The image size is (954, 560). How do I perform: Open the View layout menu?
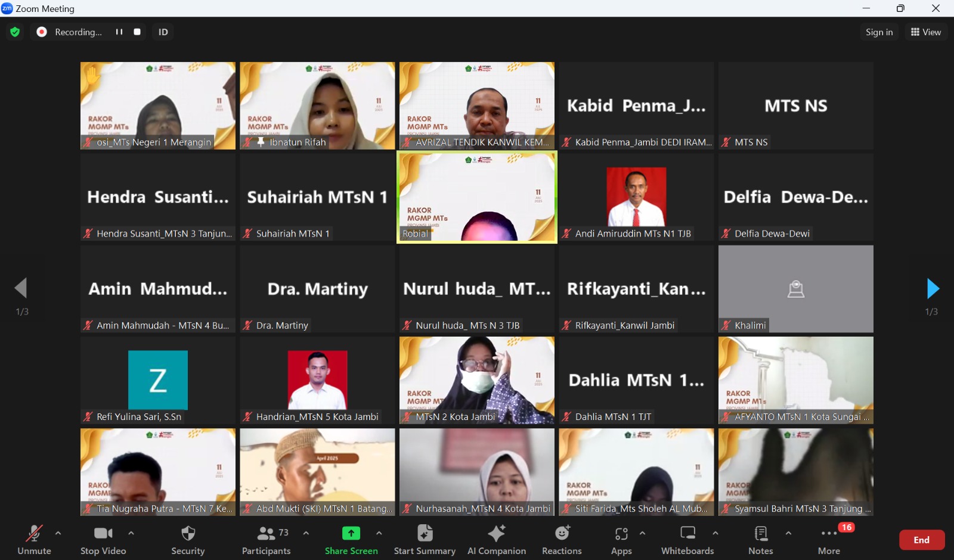coord(925,32)
